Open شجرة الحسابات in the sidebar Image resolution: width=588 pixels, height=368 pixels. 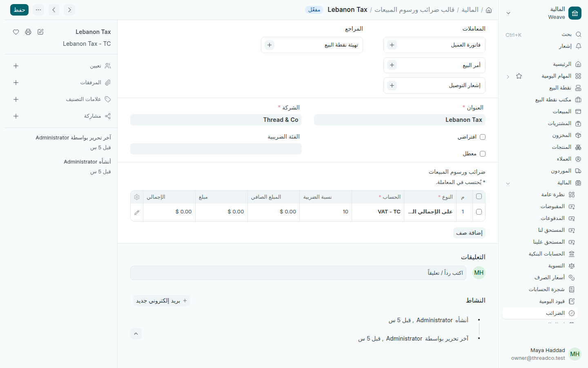point(540,289)
